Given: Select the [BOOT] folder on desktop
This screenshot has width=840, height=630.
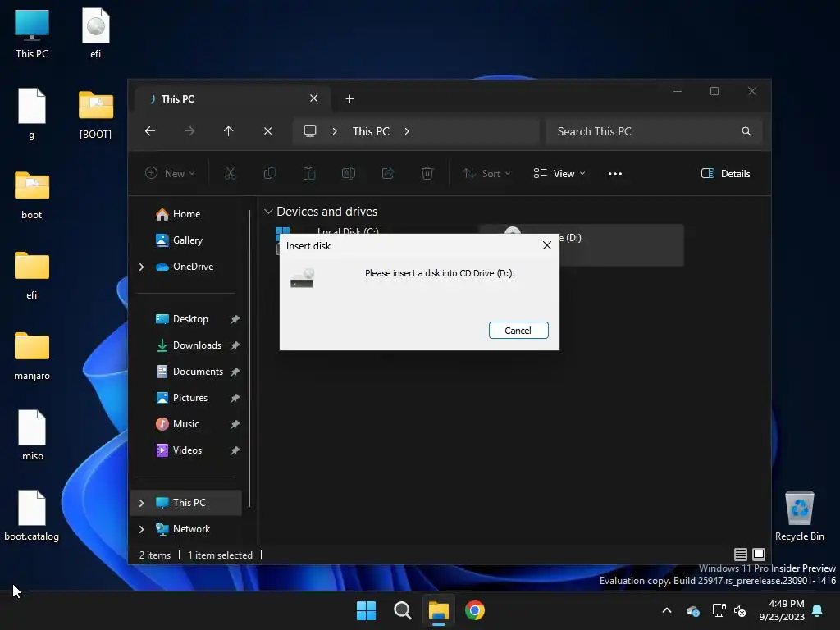Looking at the screenshot, I should 95,115.
